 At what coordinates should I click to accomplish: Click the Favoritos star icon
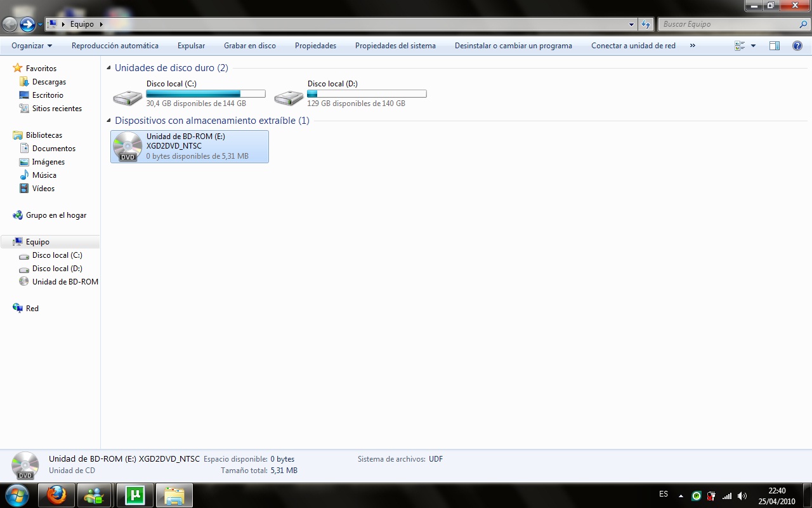18,68
